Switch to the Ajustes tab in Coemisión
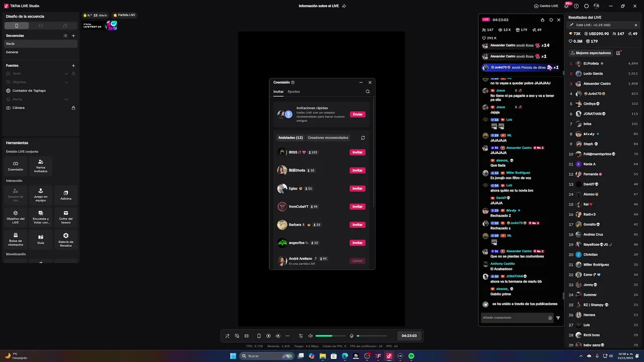 [x=294, y=92]
